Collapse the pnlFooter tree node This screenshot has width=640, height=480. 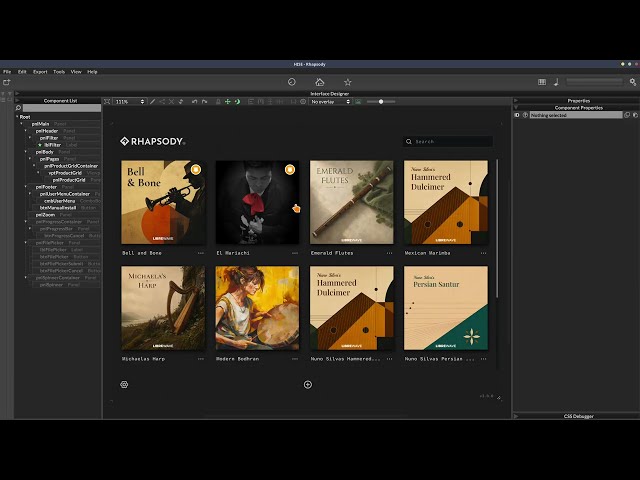[x=25, y=187]
